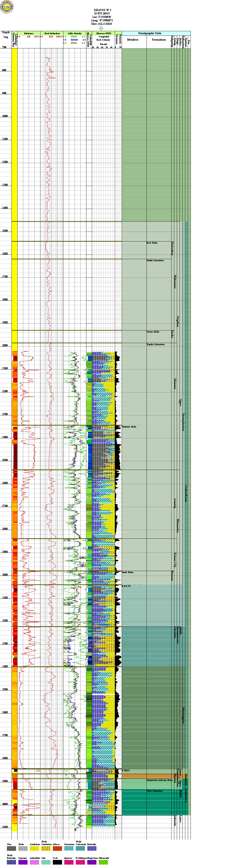This screenshot has height=868, width=248.
Task: Click the B-KCTY member label
Action: click(x=126, y=586)
